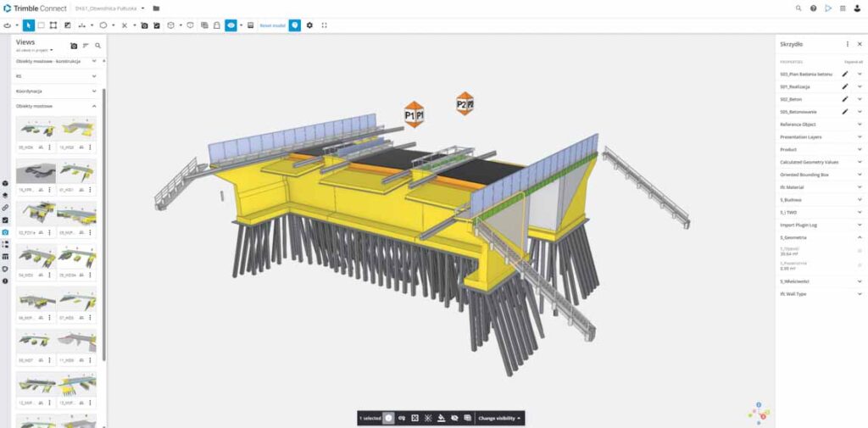The height and width of the screenshot is (428, 868).
Task: Open the first bridge view thumbnail
Action: [x=36, y=129]
